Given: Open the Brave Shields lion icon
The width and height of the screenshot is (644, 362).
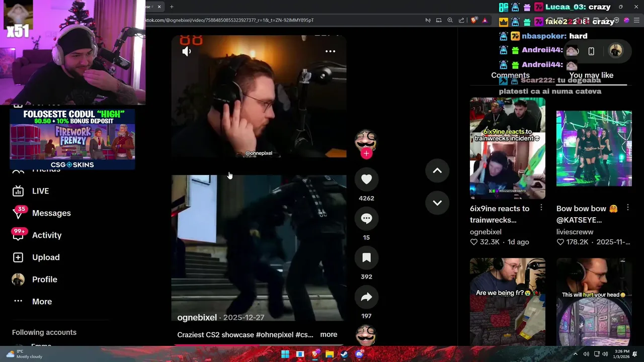Looking at the screenshot, I should (x=474, y=20).
